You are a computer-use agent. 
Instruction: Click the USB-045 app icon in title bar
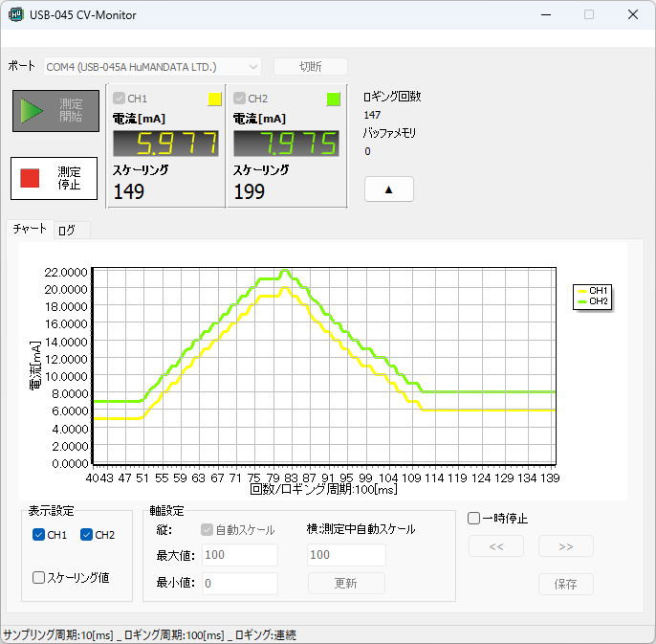pos(16,15)
